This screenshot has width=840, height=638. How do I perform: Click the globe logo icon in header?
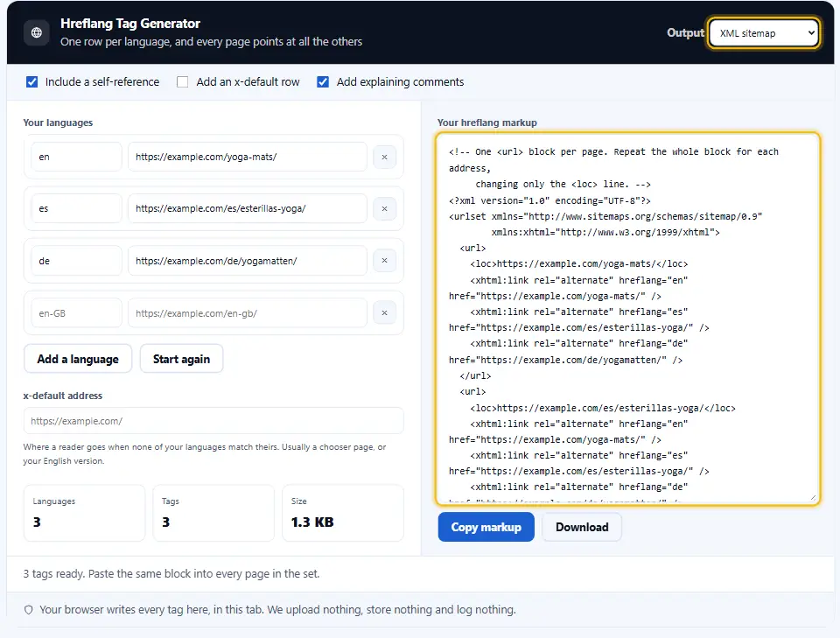(x=37, y=32)
